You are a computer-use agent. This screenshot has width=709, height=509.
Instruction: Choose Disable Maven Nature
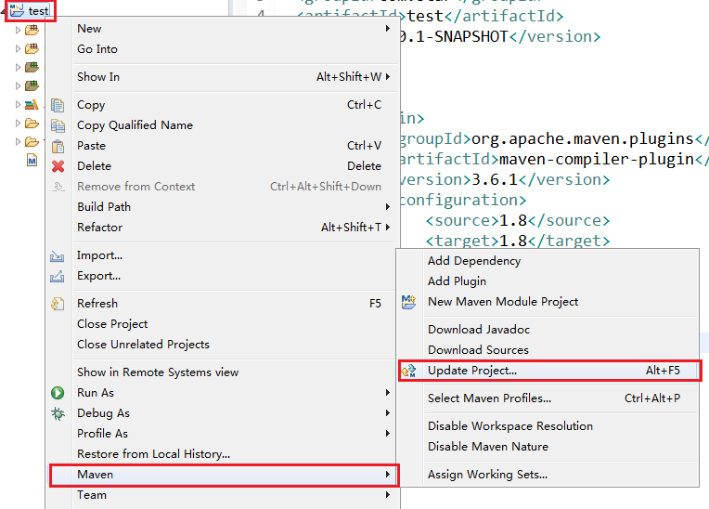click(x=488, y=447)
